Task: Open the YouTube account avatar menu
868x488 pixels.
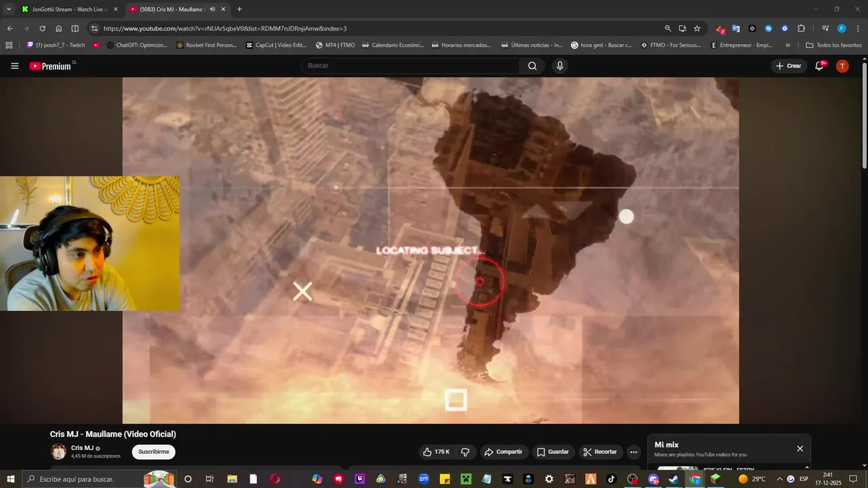Action: tap(842, 66)
